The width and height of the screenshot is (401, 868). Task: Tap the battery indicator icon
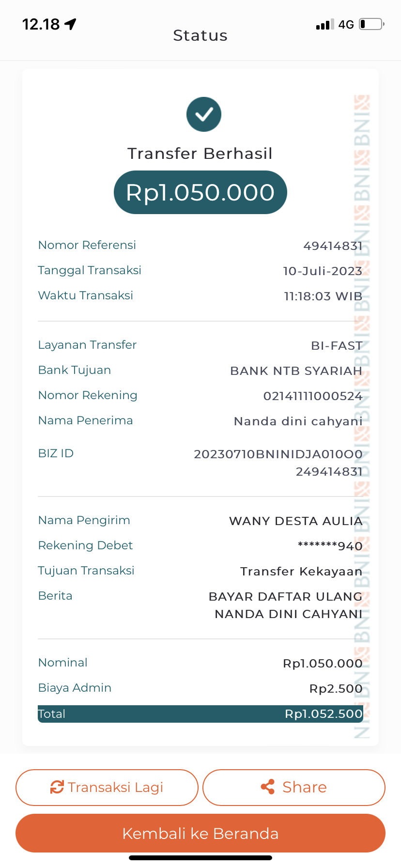coord(371,24)
